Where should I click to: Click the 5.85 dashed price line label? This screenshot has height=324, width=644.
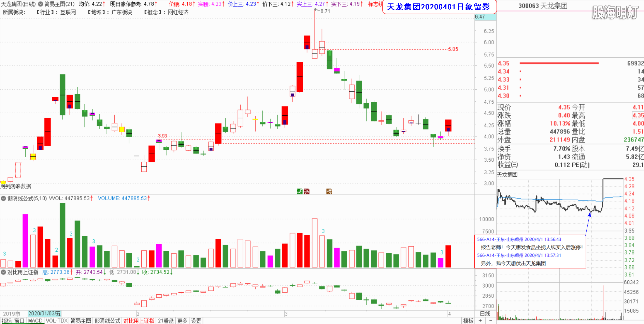[453, 49]
